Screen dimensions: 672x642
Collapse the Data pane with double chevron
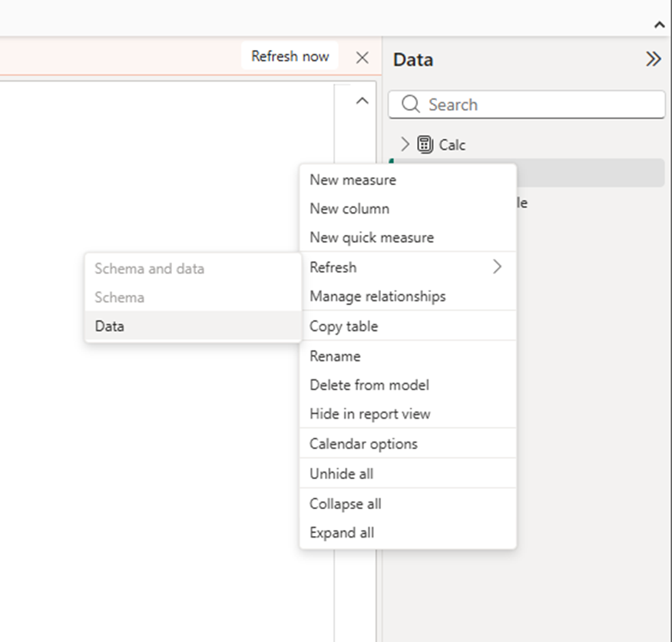(x=653, y=59)
